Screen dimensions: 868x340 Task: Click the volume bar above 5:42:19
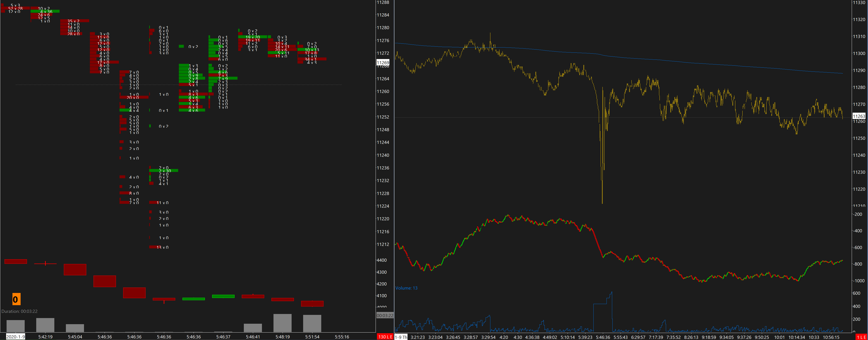click(x=45, y=325)
